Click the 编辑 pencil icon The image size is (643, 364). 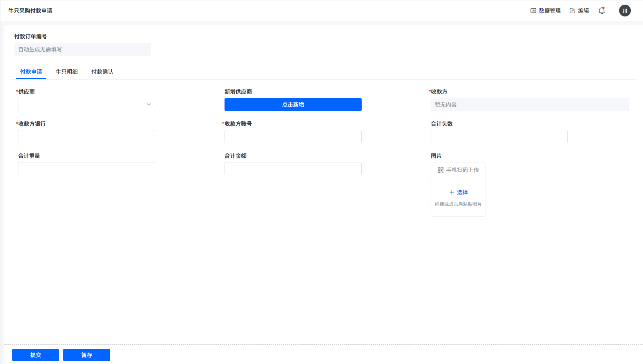tap(572, 11)
